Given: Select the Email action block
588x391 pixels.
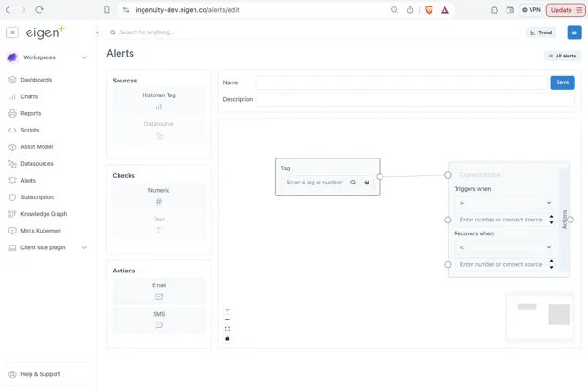Looking at the screenshot, I should [x=159, y=291].
